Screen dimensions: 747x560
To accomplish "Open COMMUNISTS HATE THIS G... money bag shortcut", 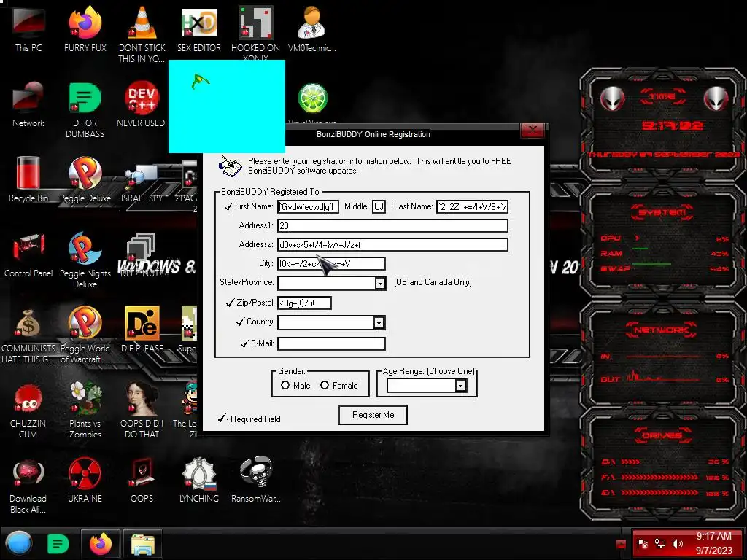I will (28, 335).
